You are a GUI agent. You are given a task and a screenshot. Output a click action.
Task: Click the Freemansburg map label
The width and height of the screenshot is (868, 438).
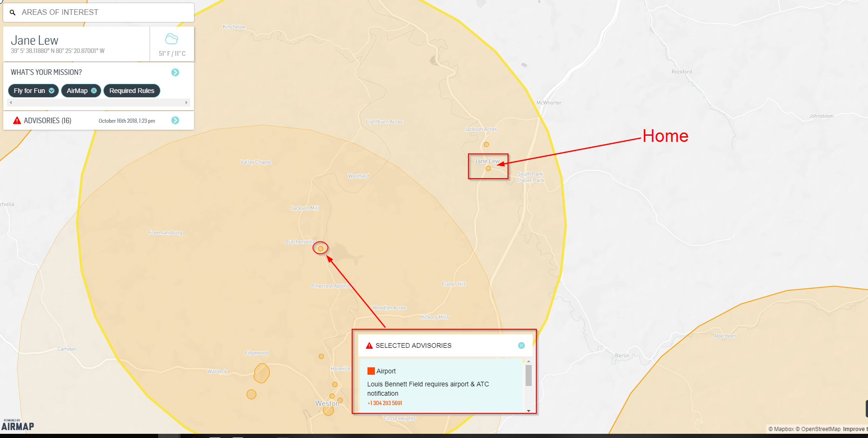coord(165,232)
